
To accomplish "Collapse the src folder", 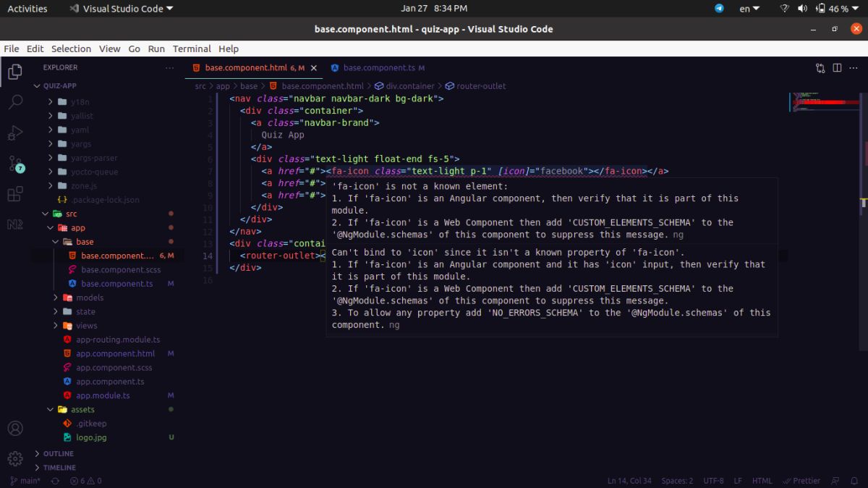I will click(71, 214).
